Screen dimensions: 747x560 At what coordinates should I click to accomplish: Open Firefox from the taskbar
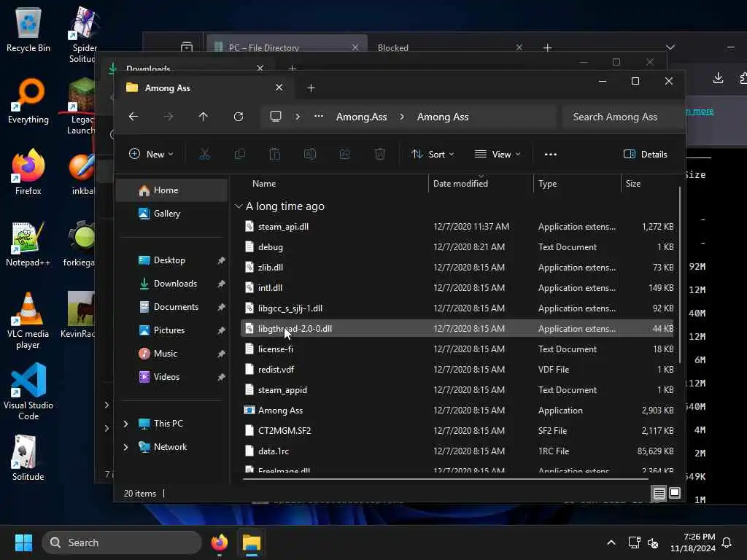tap(219, 542)
